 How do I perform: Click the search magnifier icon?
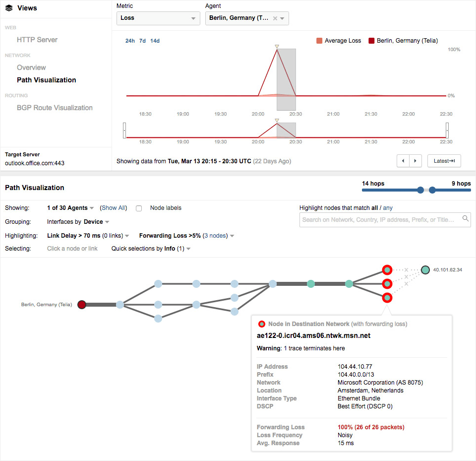pyautogui.click(x=465, y=218)
